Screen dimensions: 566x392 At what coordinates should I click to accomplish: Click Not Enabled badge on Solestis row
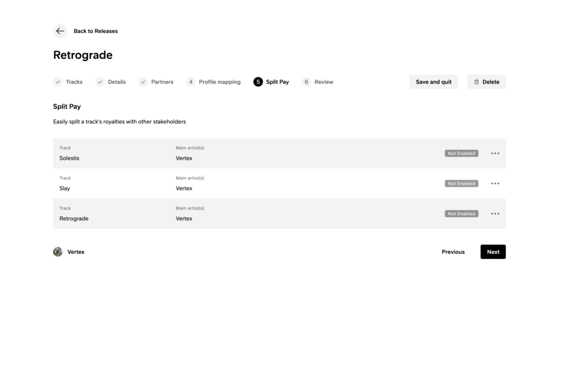click(461, 153)
